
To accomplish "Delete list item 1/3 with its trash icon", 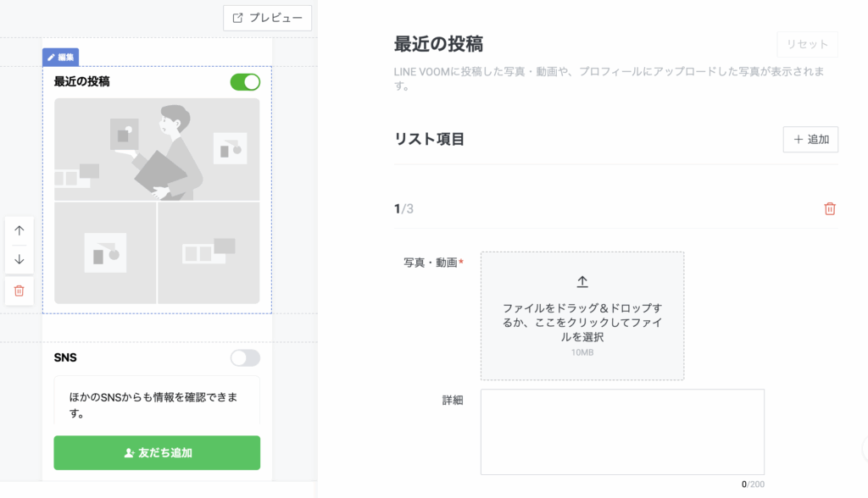I will point(830,208).
